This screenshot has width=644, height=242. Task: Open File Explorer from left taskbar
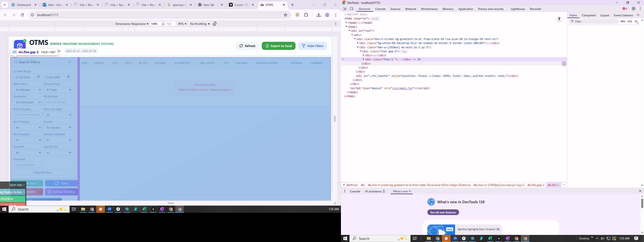pyautogui.click(x=83, y=209)
